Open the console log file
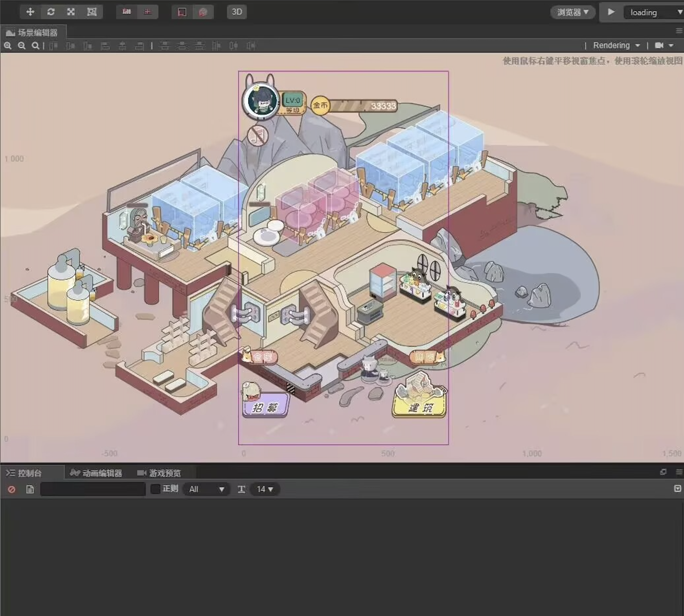 tap(30, 489)
